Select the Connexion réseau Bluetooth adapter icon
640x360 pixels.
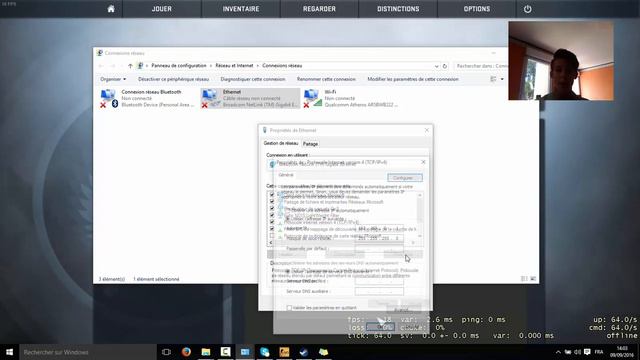109,98
